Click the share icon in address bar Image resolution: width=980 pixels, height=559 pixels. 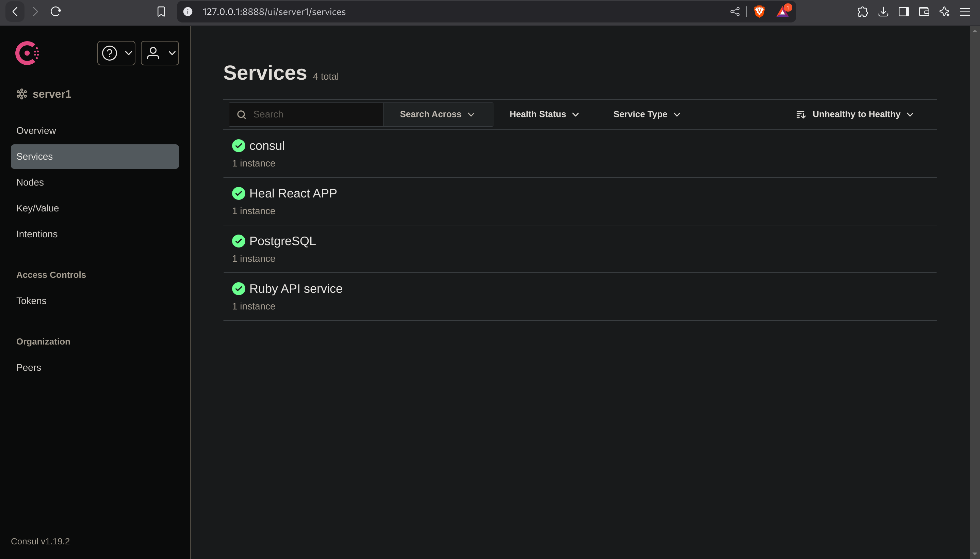(734, 12)
